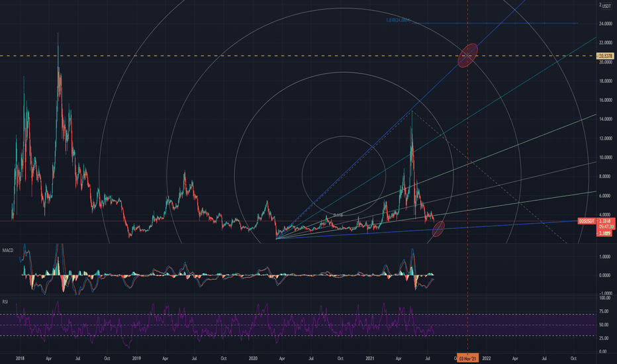Click the 6.0000 price axis value

click(606, 196)
